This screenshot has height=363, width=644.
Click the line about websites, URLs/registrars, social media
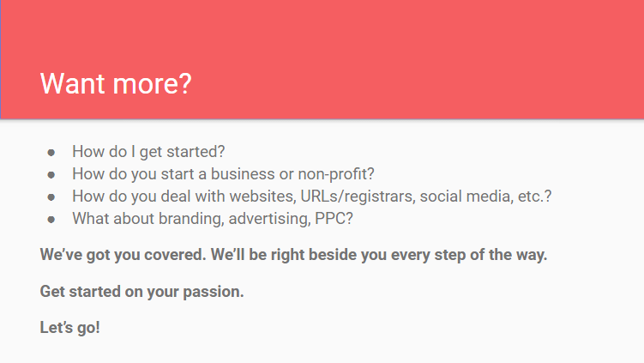click(x=312, y=197)
